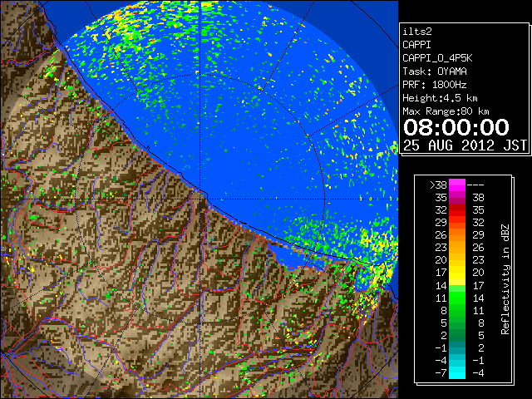
Task: Click the orange-red 29–32 dBZ color band
Action: (457, 223)
